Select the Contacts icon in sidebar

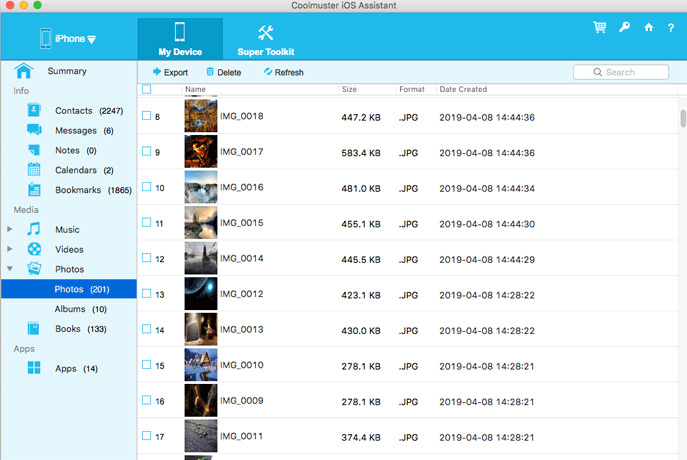pos(34,110)
